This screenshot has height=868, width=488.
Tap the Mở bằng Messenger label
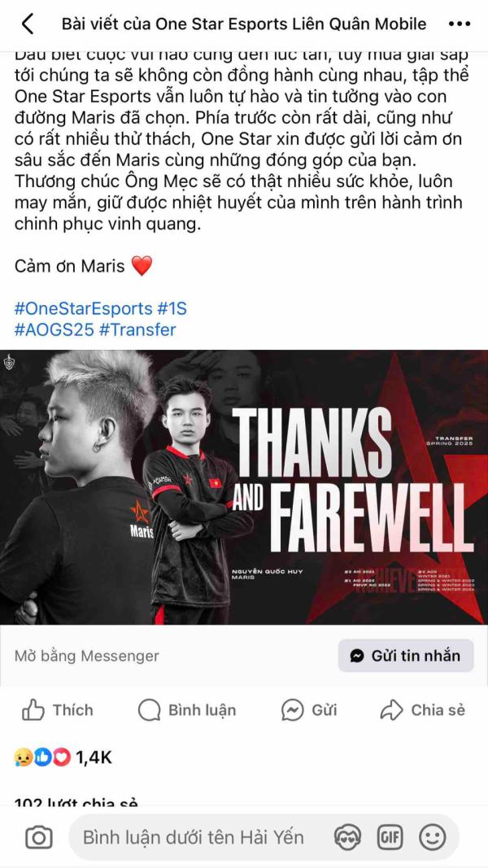(87, 656)
